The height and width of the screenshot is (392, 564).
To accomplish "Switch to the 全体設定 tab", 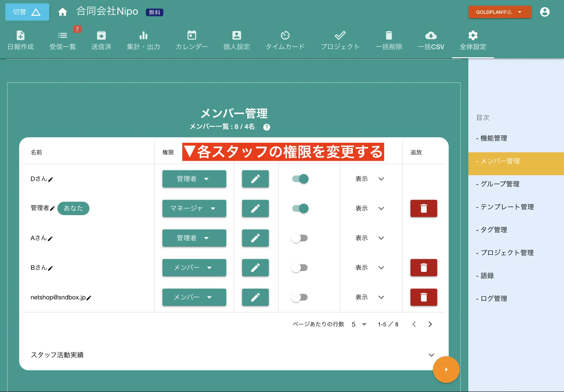I will [x=473, y=39].
